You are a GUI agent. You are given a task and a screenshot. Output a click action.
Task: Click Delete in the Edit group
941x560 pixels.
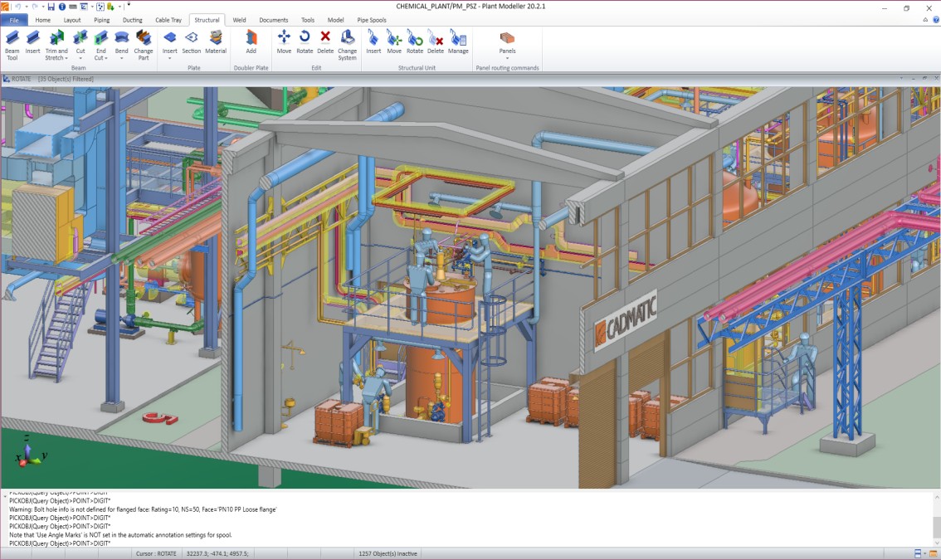coord(325,42)
